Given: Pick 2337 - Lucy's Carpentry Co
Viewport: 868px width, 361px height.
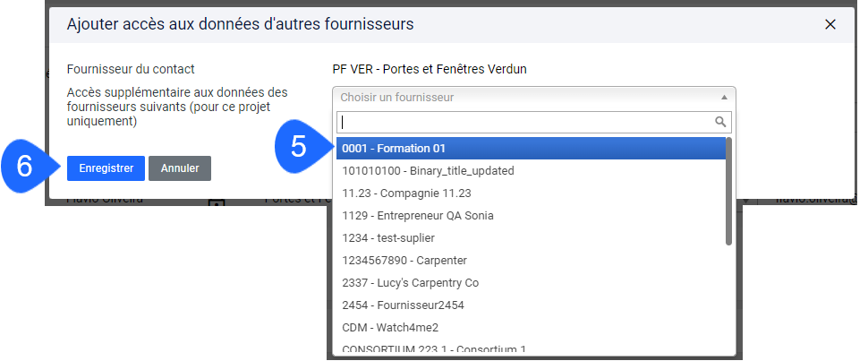Looking at the screenshot, I should coord(531,283).
